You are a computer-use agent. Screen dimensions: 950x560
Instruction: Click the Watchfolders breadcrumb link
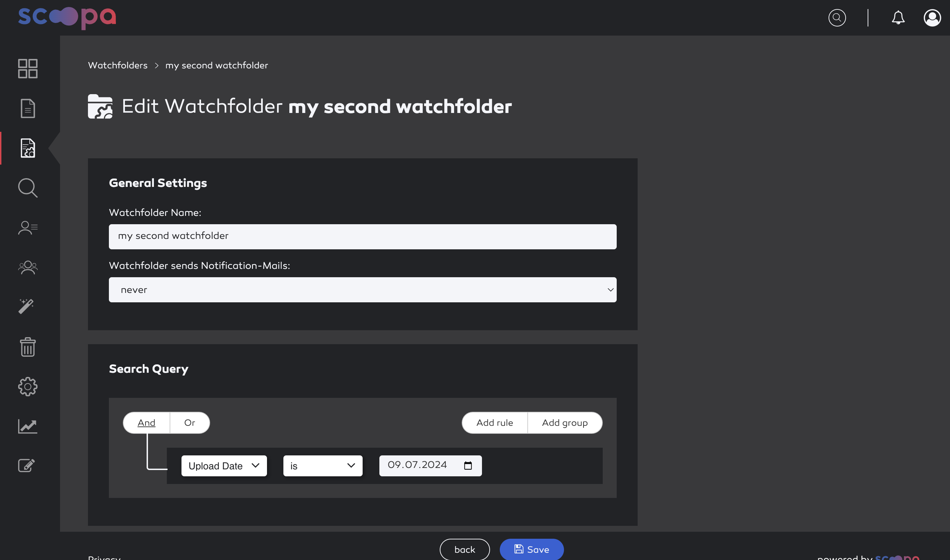118,65
